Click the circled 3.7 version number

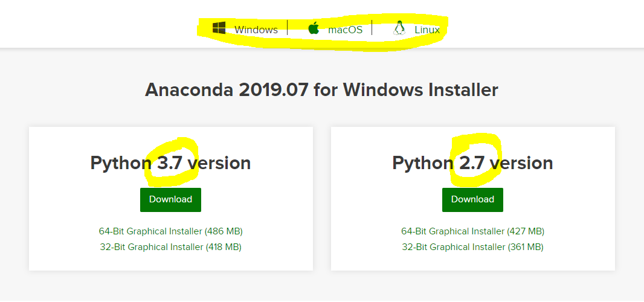(170, 163)
